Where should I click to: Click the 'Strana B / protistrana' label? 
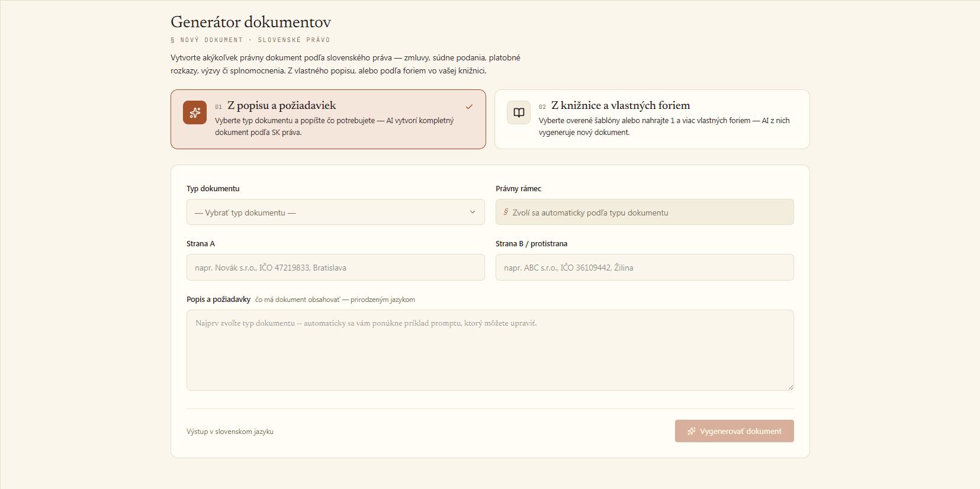point(531,244)
